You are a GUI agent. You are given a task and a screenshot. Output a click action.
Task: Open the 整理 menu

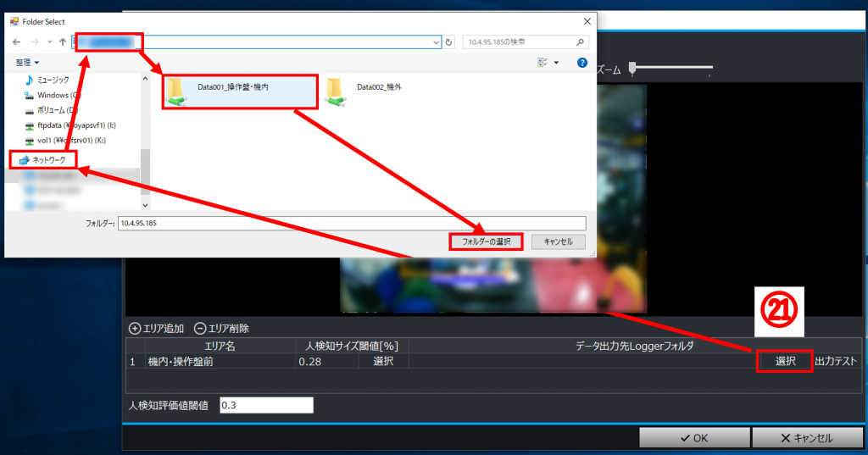coord(27,63)
